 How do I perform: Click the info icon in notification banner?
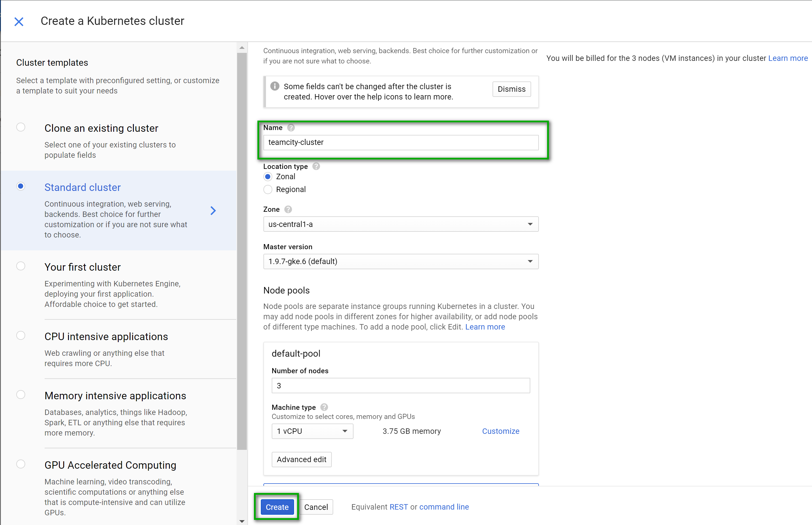coord(275,86)
